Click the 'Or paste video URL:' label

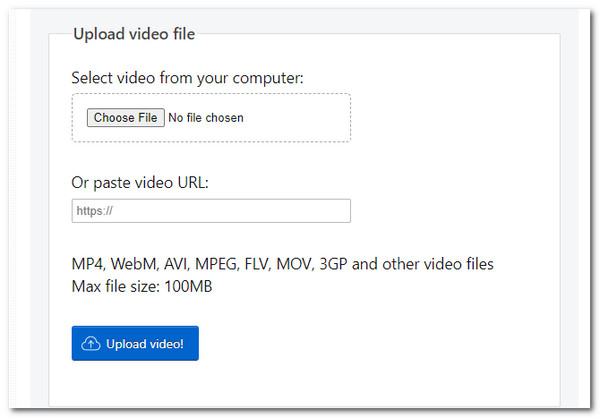[x=140, y=183]
